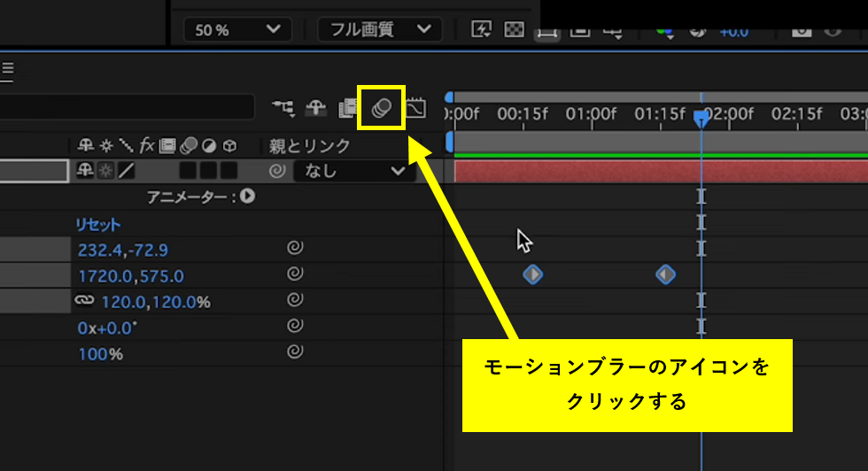This screenshot has width=868, height=471.
Task: Open composition mini-flowchart
Action: [283, 107]
